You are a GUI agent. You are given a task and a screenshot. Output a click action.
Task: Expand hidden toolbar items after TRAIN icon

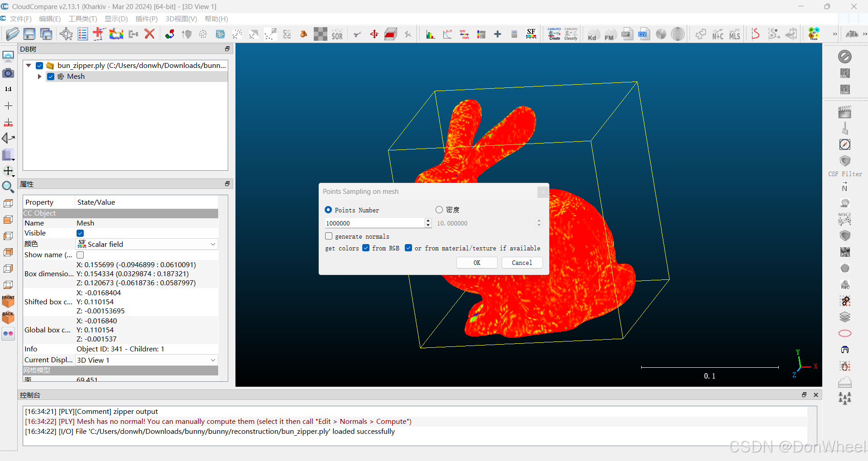835,34
